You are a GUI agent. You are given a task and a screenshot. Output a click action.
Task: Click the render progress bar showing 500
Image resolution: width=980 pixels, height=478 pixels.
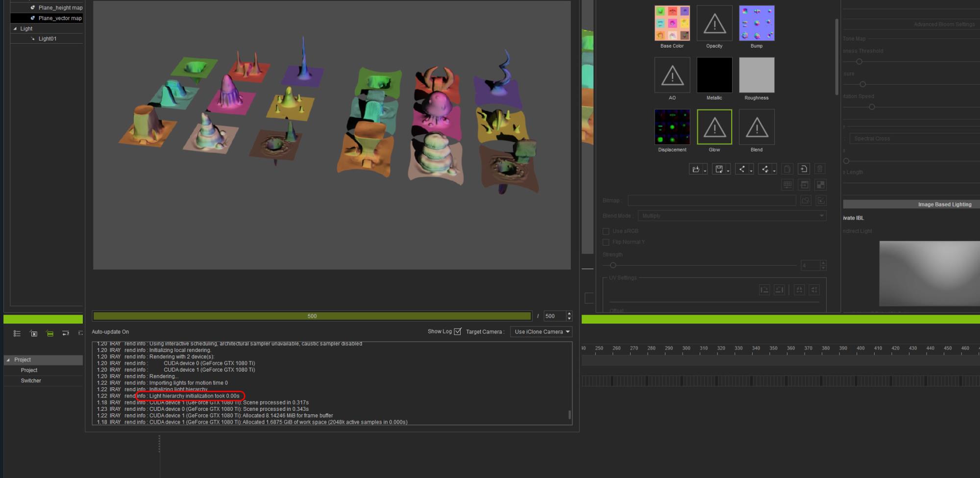pos(312,316)
